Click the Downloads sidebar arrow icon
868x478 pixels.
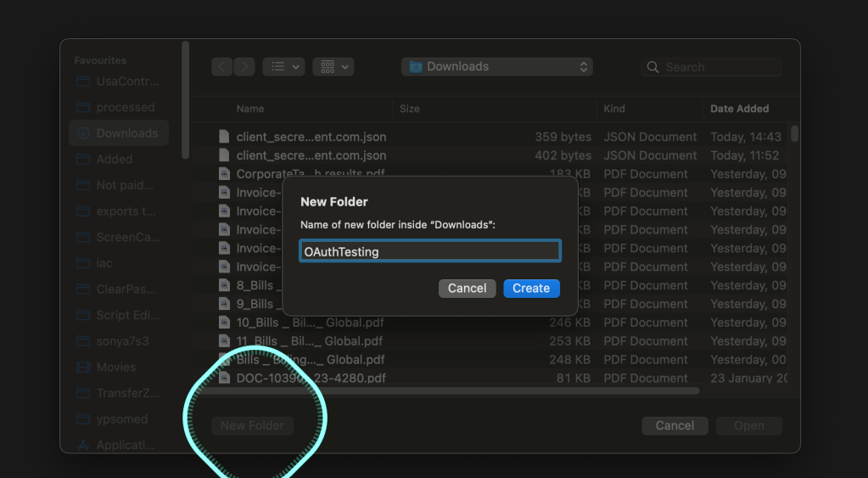[x=83, y=133]
